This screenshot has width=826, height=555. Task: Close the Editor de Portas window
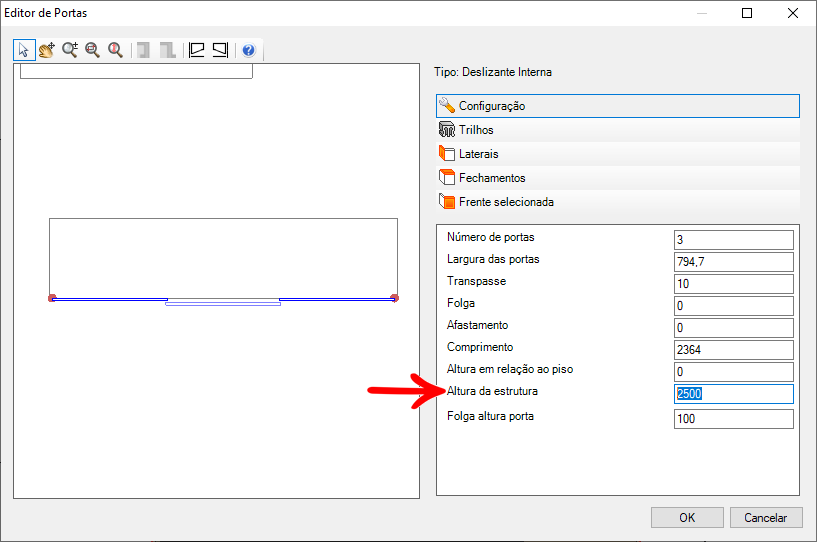pos(793,13)
